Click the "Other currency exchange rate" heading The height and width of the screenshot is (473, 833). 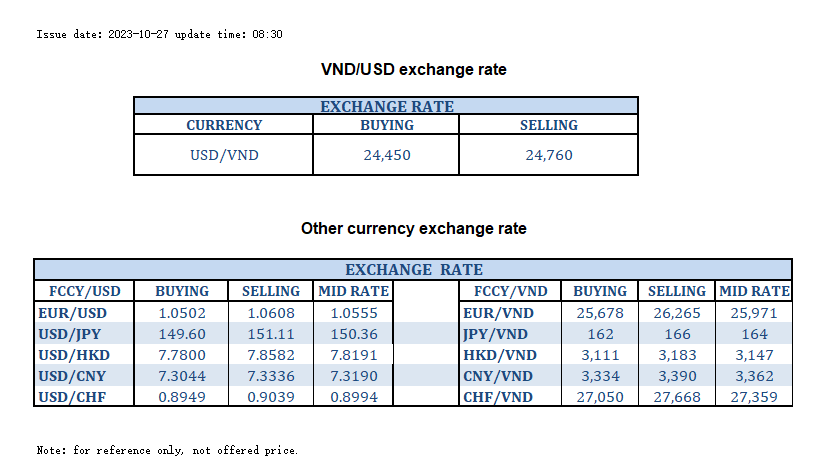(x=413, y=229)
